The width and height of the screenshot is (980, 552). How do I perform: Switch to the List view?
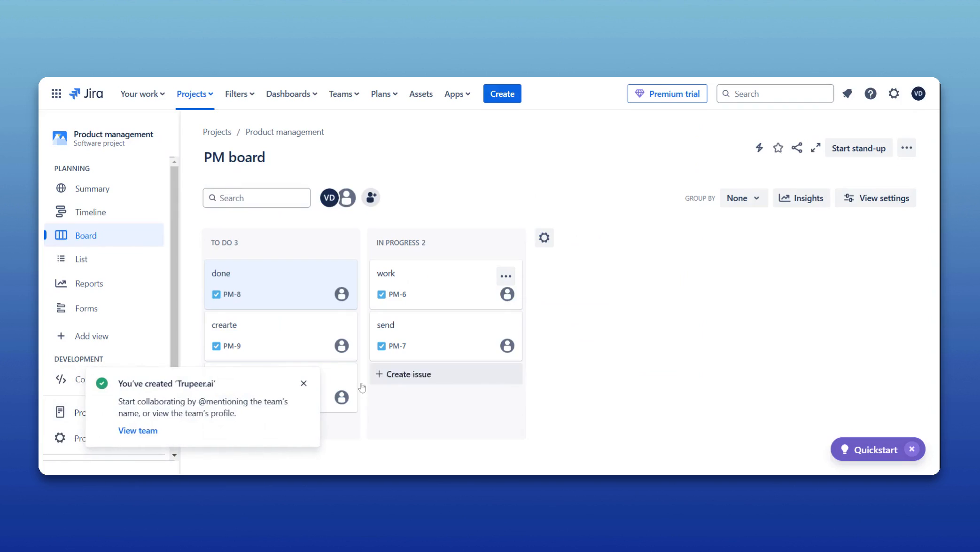click(81, 259)
